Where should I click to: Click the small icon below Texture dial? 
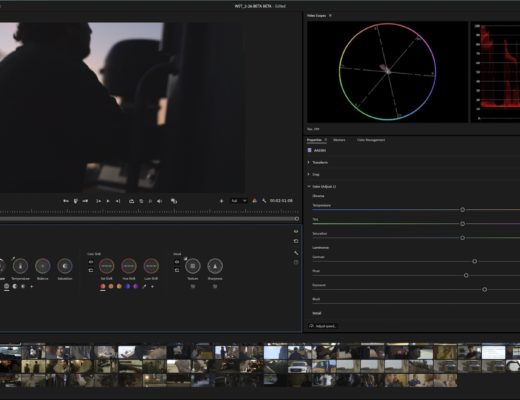pos(193,286)
